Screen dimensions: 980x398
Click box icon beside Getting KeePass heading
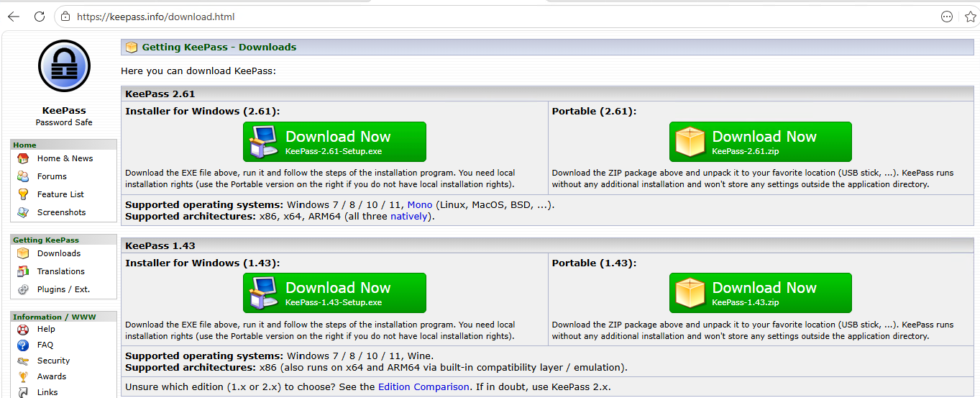132,48
